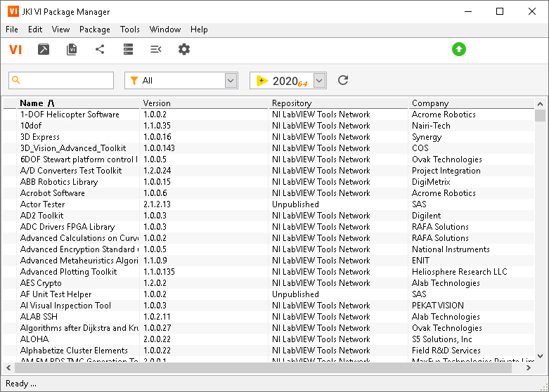This screenshot has height=392, width=549.
Task: Select the Advanced Calculations on Curves package
Action: tap(269, 238)
